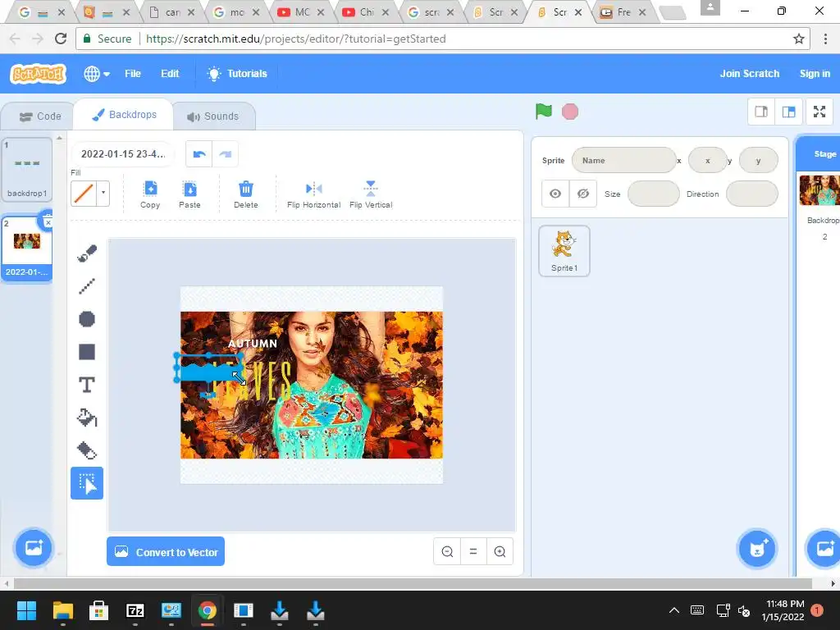Flip selection horizontally
The height and width of the screenshot is (630, 840).
[314, 194]
